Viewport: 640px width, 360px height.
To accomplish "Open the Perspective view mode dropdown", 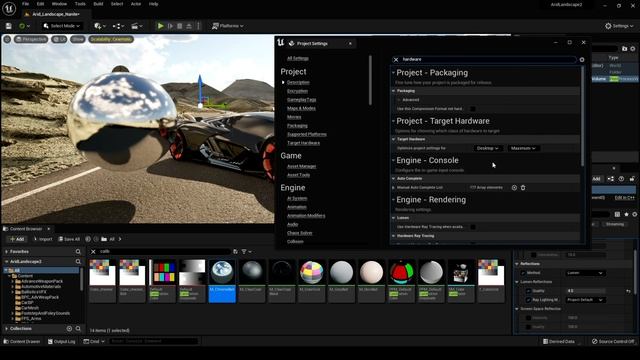I will pos(31,39).
